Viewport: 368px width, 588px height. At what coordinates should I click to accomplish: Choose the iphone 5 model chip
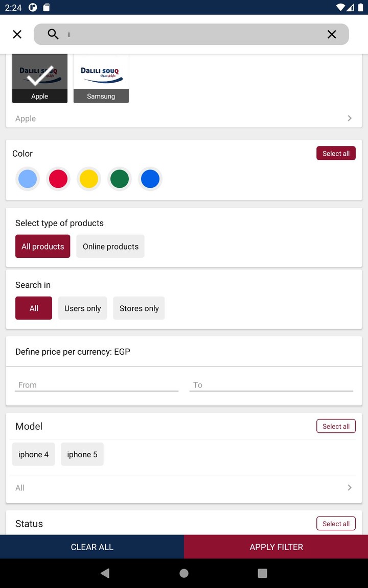pos(82,454)
